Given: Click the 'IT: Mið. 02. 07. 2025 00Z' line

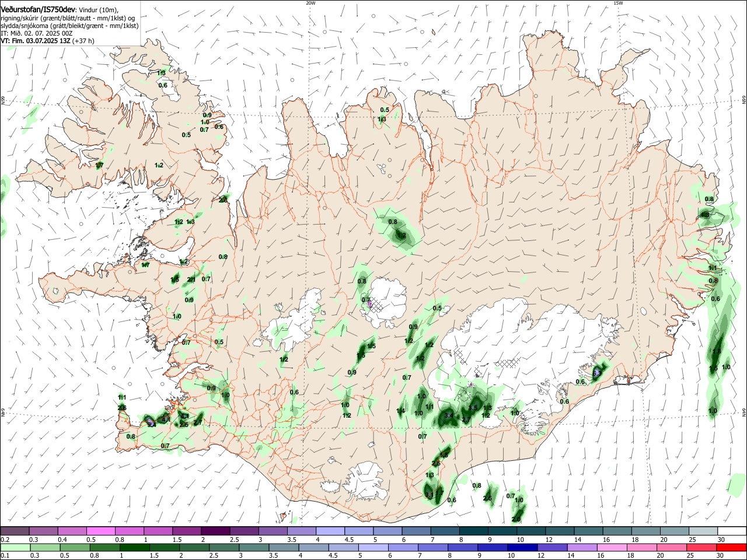Looking at the screenshot, I should tap(37, 33).
